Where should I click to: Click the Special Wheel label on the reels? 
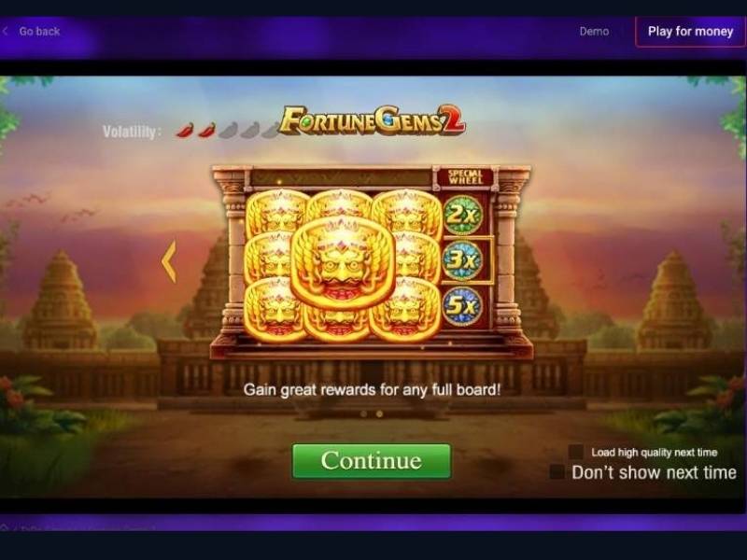[465, 177]
